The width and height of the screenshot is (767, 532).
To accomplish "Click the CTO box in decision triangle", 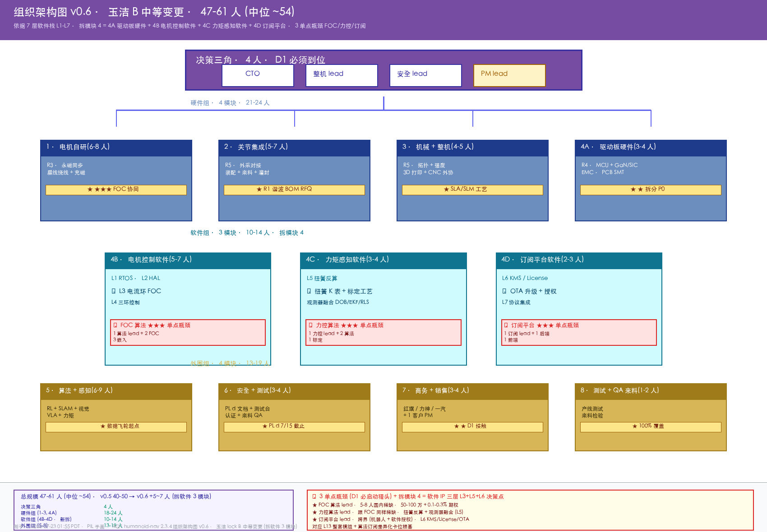I will [258, 75].
